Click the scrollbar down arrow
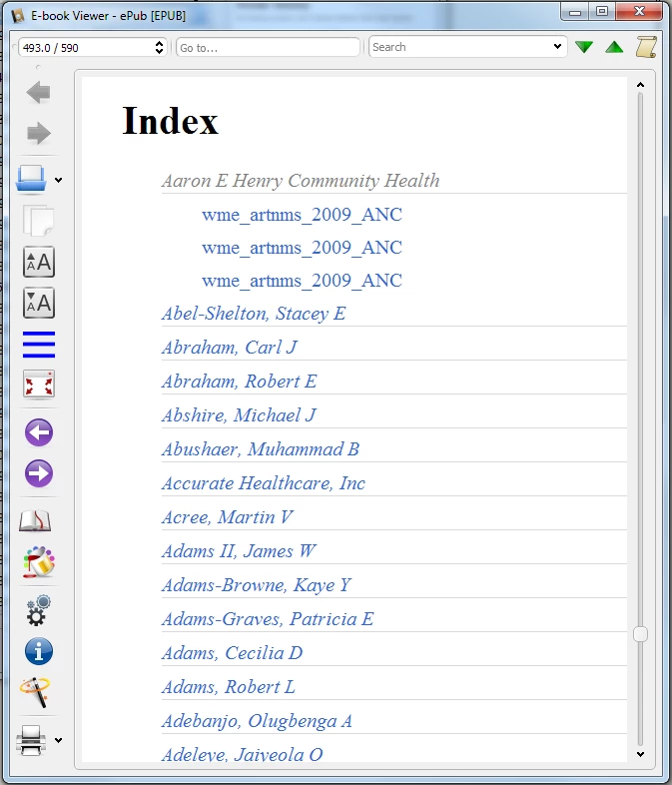The image size is (672, 785). (640, 754)
